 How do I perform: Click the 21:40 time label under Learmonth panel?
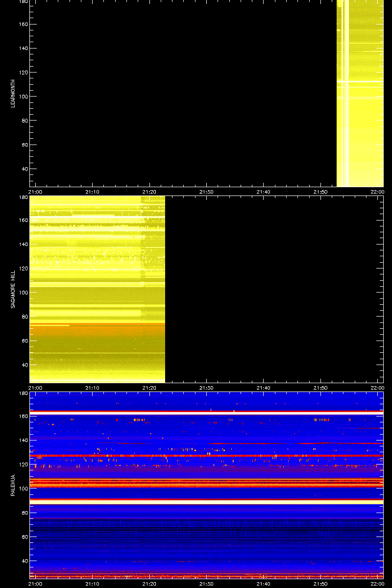pos(263,192)
